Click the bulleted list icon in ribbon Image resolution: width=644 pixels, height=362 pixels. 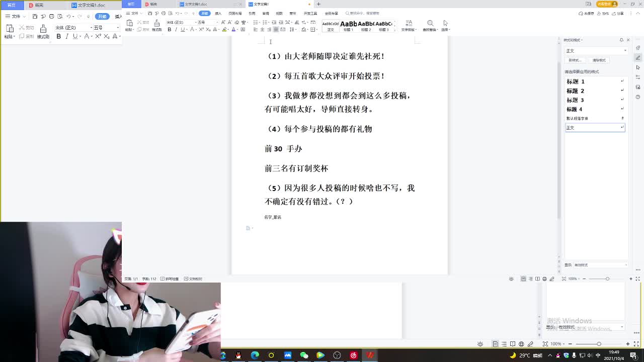pyautogui.click(x=256, y=23)
